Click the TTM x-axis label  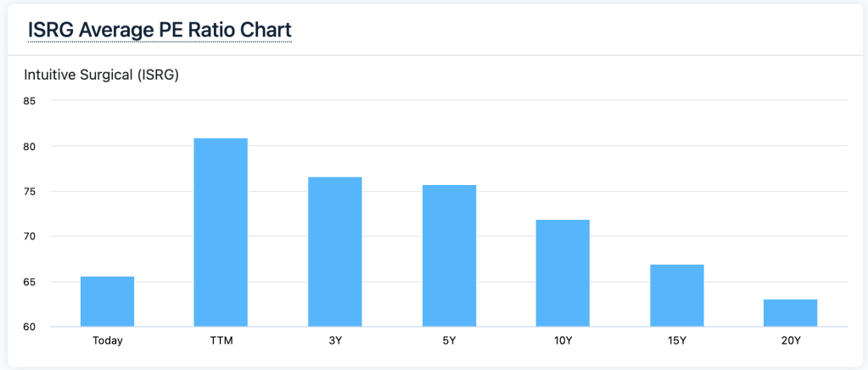(x=221, y=341)
